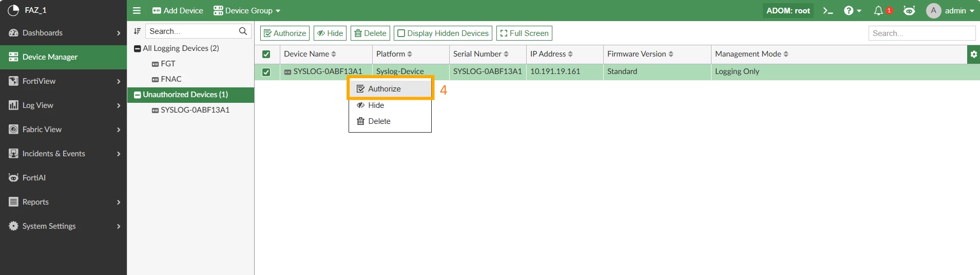Image resolution: width=980 pixels, height=275 pixels.
Task: Expand the Incidents & Events chevron
Action: click(x=119, y=154)
